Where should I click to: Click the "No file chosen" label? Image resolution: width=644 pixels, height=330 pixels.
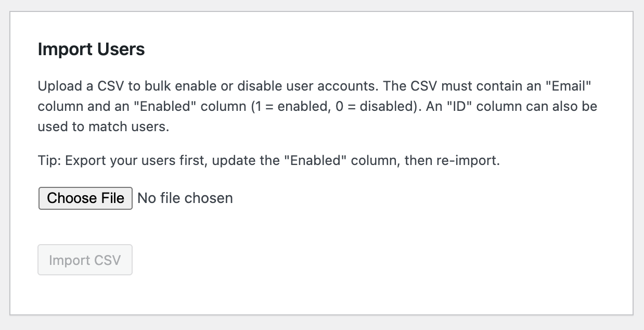(x=185, y=198)
